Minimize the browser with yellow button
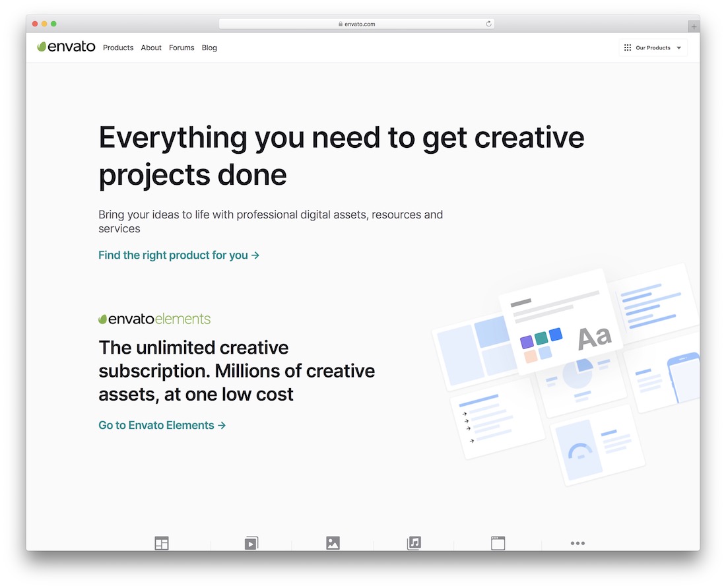 pos(44,24)
